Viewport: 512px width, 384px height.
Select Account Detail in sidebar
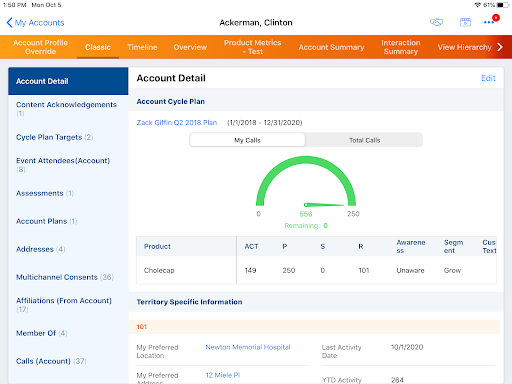tap(68, 81)
